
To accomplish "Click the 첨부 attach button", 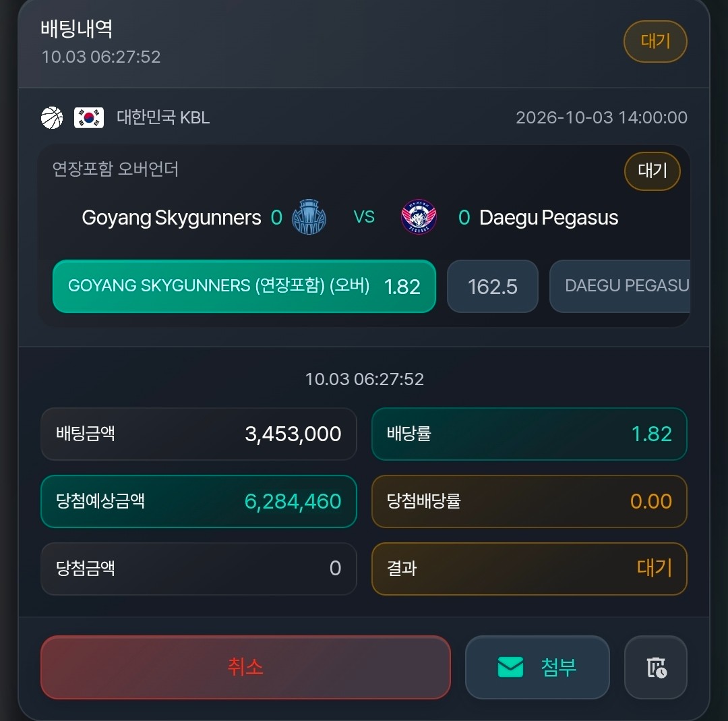I will 537,667.
